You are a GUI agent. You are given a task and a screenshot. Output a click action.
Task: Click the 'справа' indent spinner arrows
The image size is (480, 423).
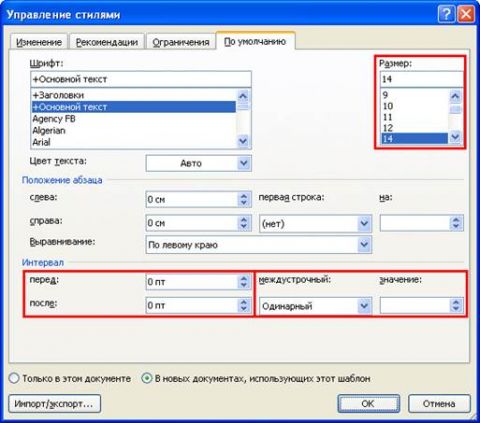coord(244,223)
